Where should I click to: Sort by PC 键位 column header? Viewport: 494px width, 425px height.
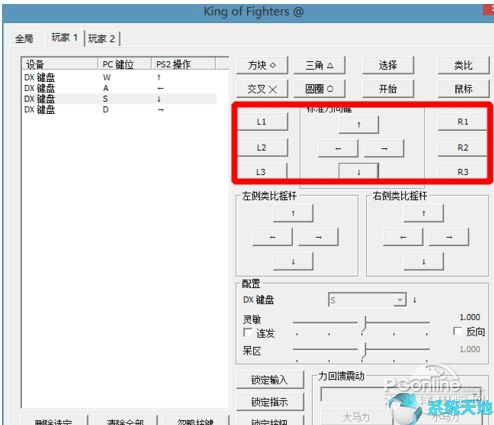pyautogui.click(x=124, y=64)
